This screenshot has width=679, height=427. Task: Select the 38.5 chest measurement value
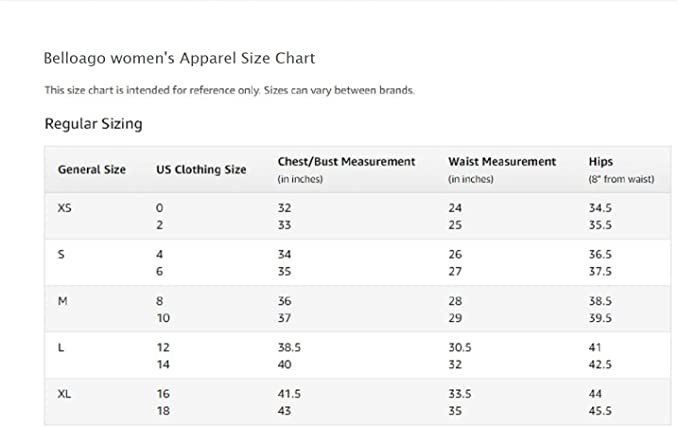(290, 347)
